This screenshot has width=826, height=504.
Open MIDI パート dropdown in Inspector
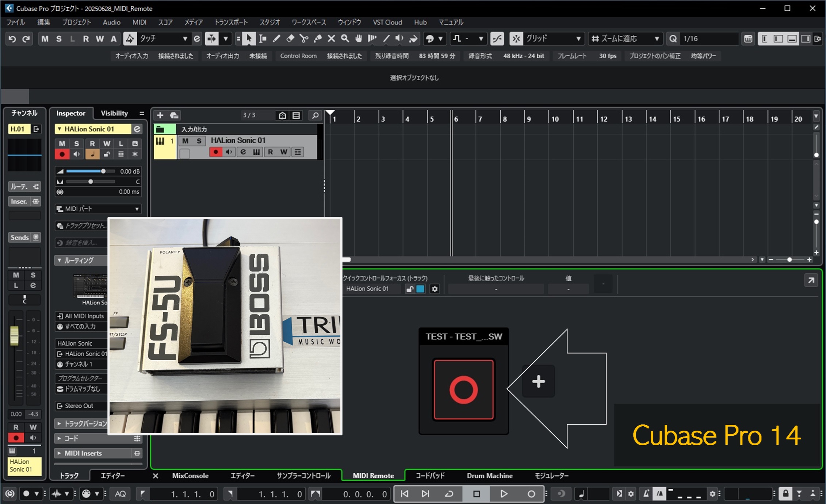[98, 209]
